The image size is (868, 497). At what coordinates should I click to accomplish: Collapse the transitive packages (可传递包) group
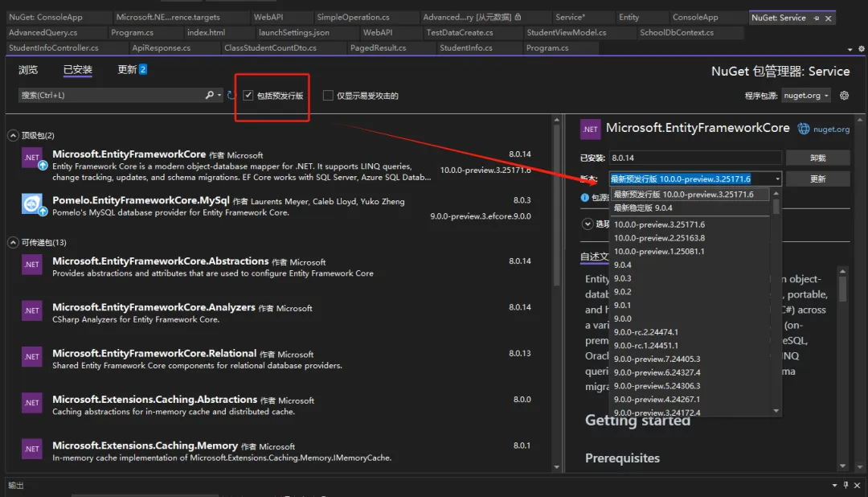pyautogui.click(x=13, y=242)
